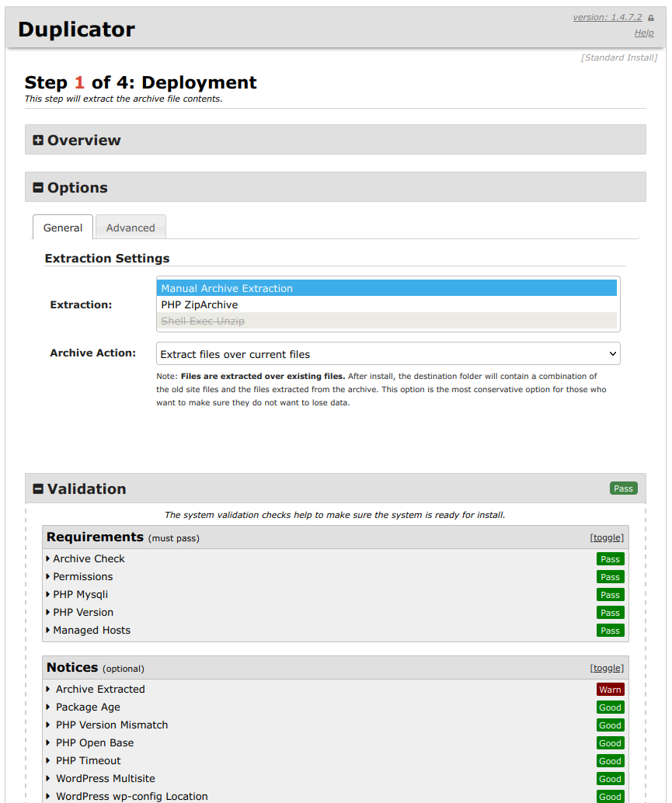Click the Good badge for Package Age

point(610,707)
